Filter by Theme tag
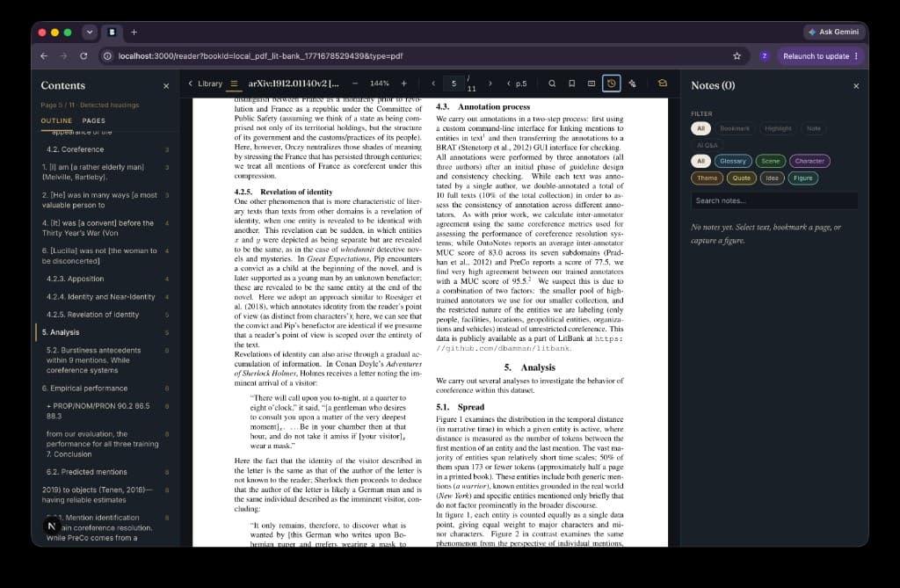Viewport: 900px width, 588px height. click(708, 178)
